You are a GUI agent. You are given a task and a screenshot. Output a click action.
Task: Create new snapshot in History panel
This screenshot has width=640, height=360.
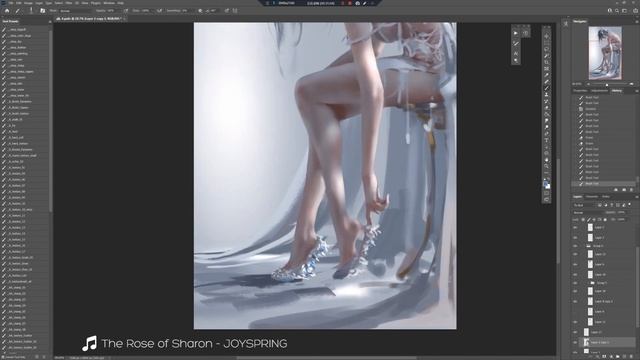click(x=624, y=190)
